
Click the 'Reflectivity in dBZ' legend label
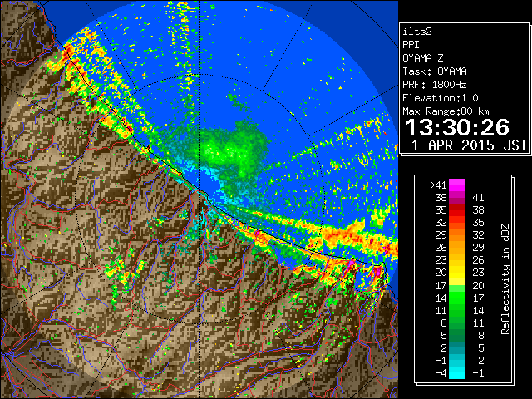505,279
